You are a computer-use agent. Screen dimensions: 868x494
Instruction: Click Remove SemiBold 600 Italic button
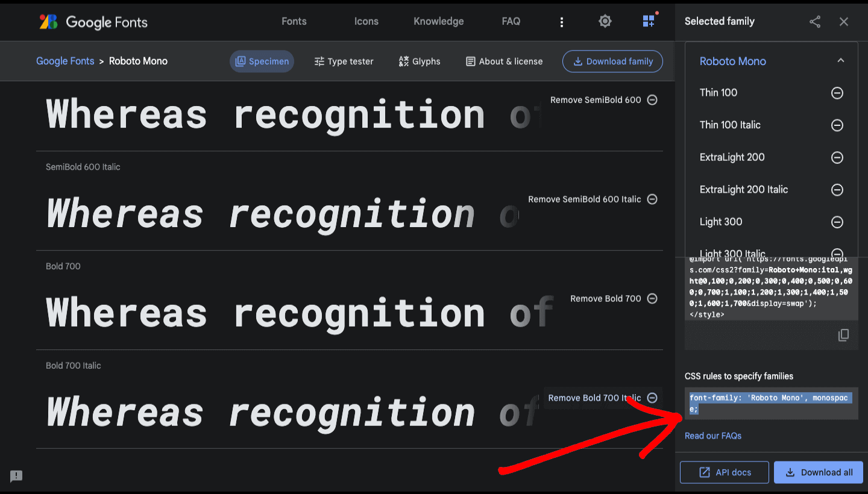(593, 199)
